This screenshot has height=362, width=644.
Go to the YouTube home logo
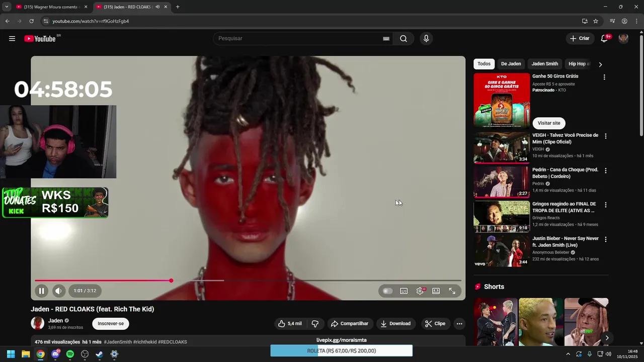(40, 39)
